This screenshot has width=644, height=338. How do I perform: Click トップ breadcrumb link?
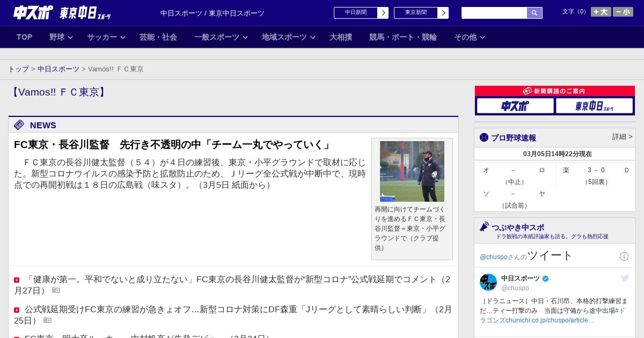click(x=19, y=69)
